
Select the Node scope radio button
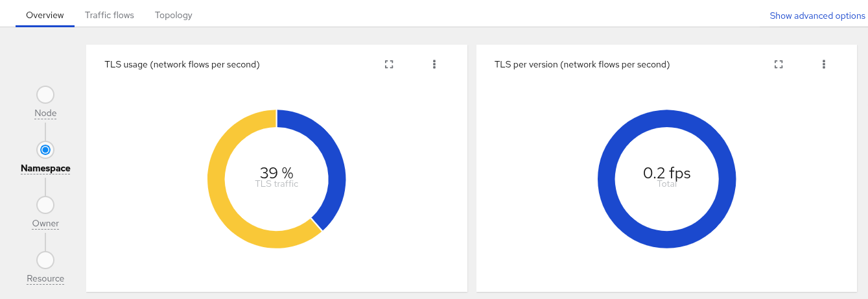point(45,95)
